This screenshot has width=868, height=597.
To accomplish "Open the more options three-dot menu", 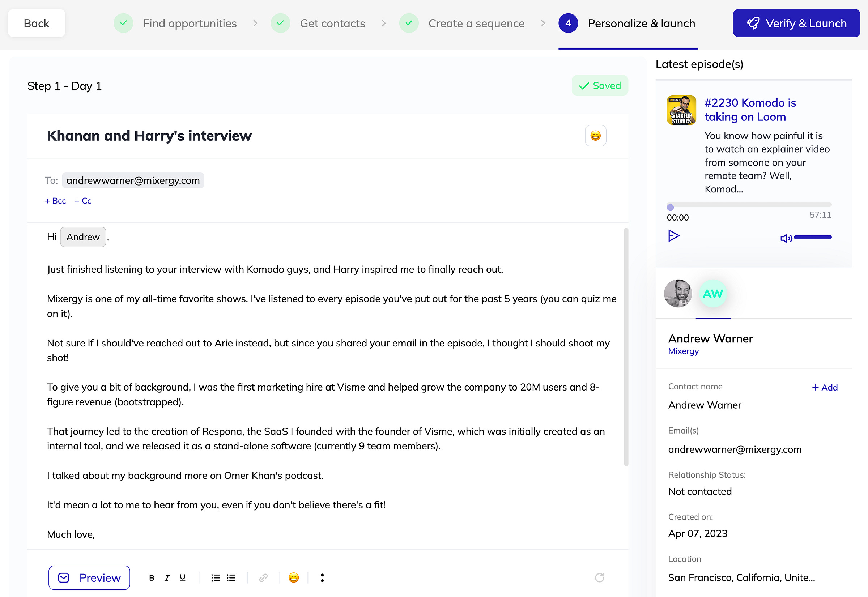I will tap(322, 578).
